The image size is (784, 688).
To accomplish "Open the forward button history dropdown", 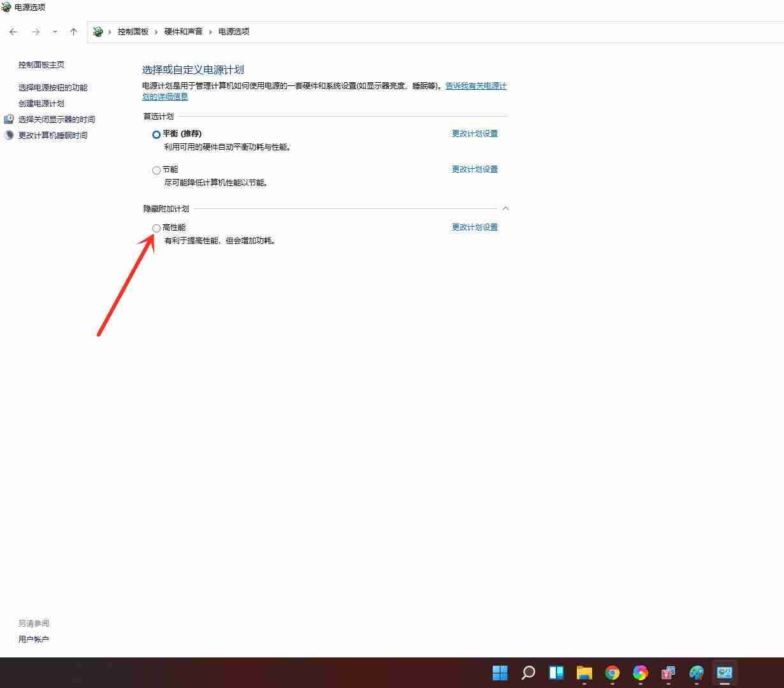I will 55,31.
